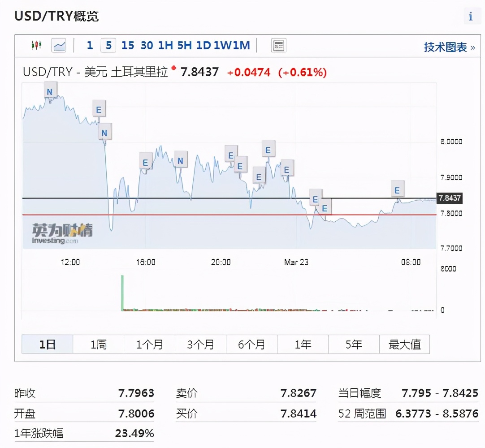Viewport: 485px width, 448px height.
Task: Open the 技术图表 link
Action: coord(445,47)
